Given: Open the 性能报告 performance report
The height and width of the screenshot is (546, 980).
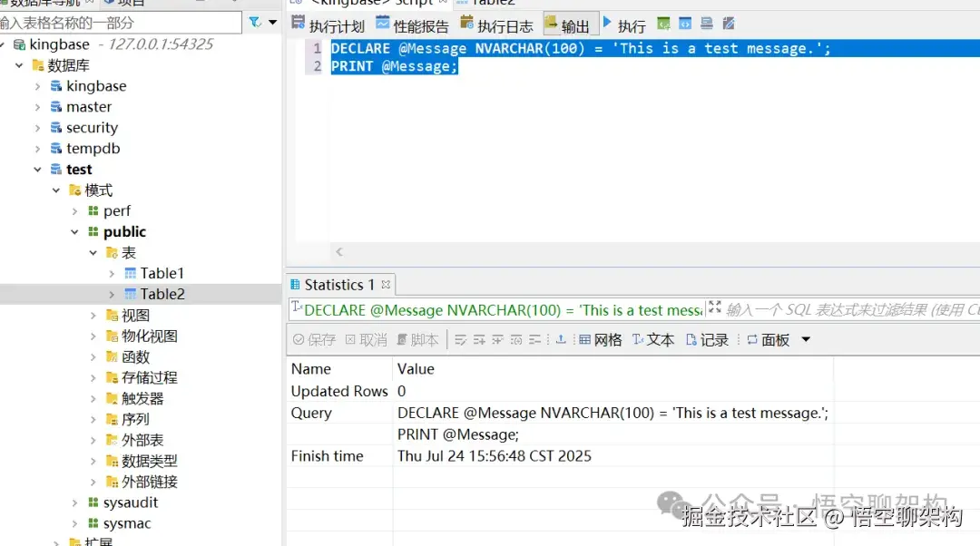Looking at the screenshot, I should pos(413,25).
